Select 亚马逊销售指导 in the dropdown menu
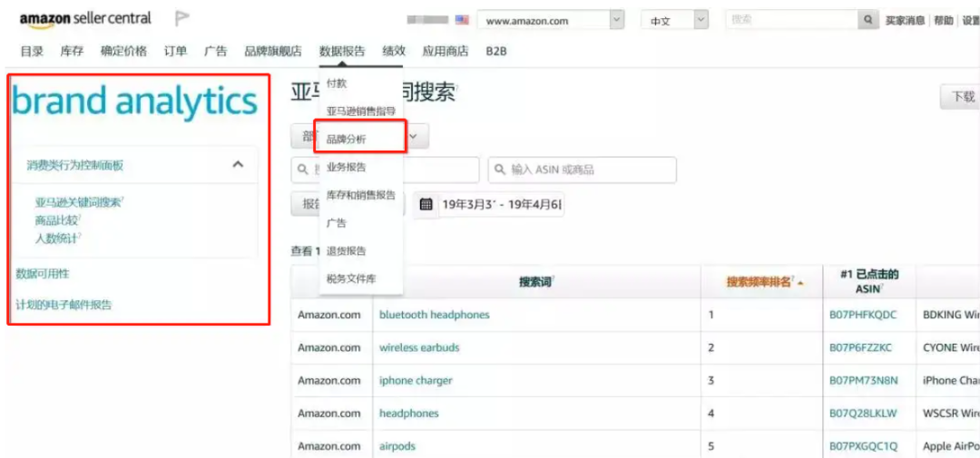This screenshot has height=458, width=980. point(361,111)
